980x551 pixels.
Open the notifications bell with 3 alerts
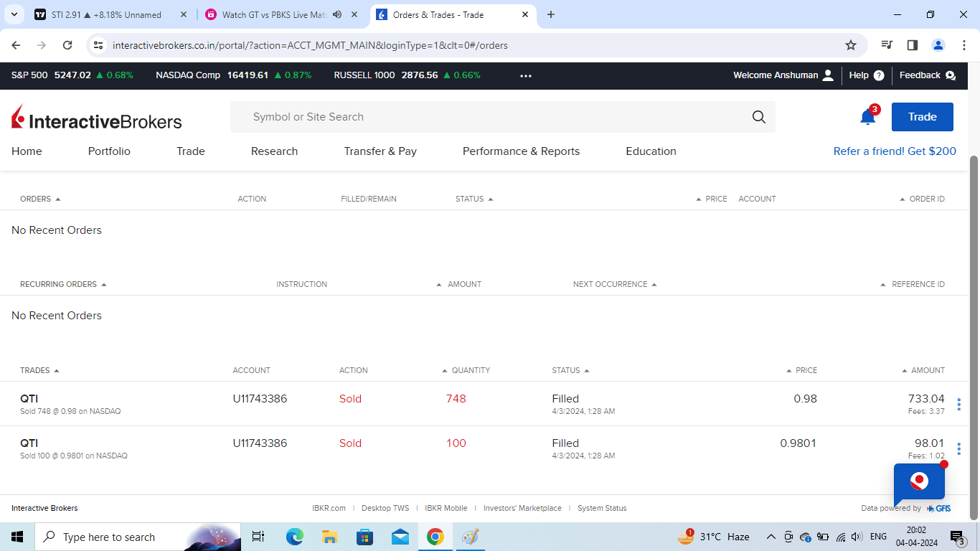click(868, 117)
